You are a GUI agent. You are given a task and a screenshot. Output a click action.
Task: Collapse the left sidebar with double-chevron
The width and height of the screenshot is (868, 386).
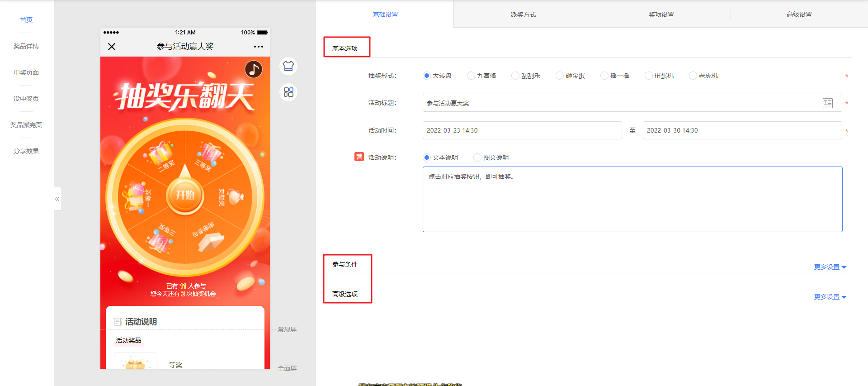57,199
